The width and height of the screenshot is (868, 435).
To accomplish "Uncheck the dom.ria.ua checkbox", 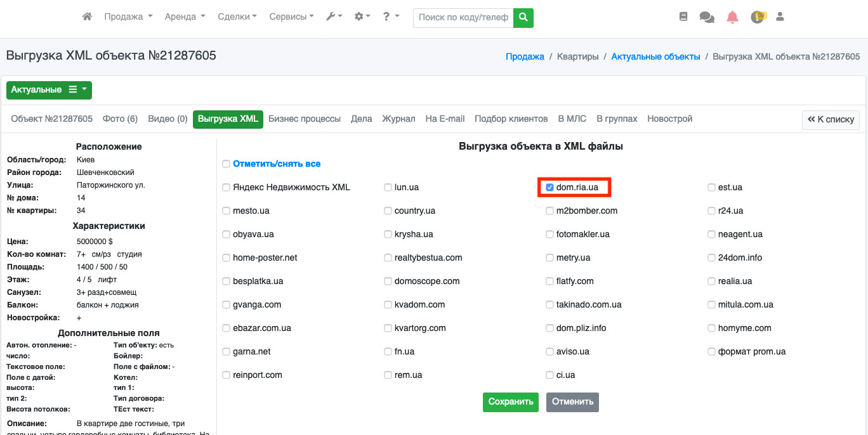I will (549, 187).
